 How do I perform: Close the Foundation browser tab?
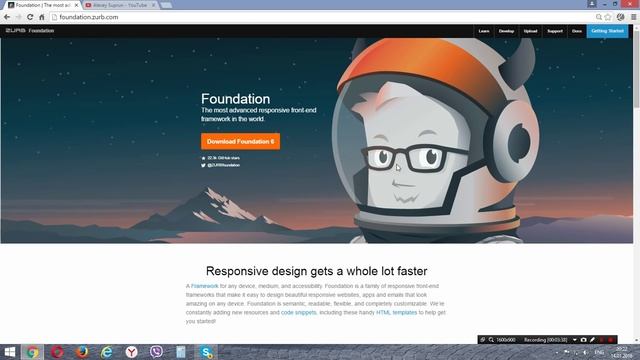[76, 5]
